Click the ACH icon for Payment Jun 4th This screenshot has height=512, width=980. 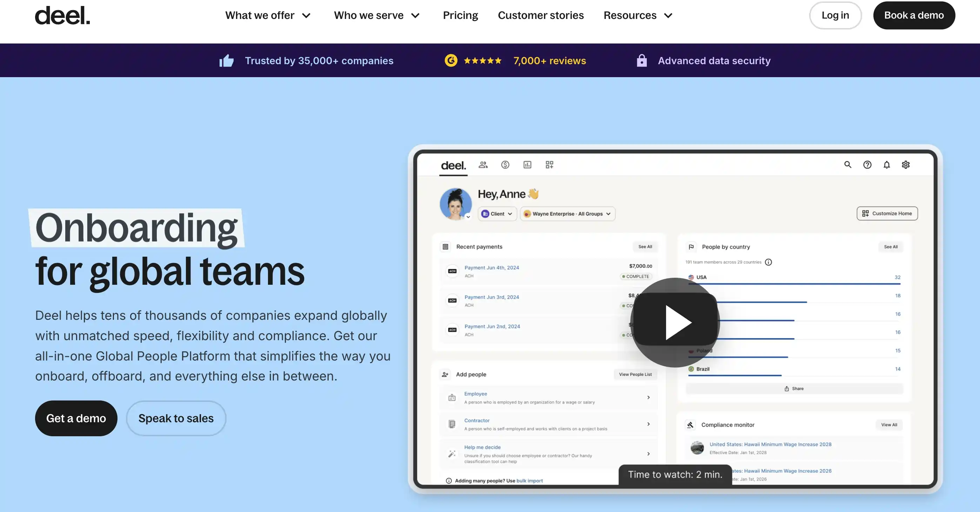[x=452, y=271]
